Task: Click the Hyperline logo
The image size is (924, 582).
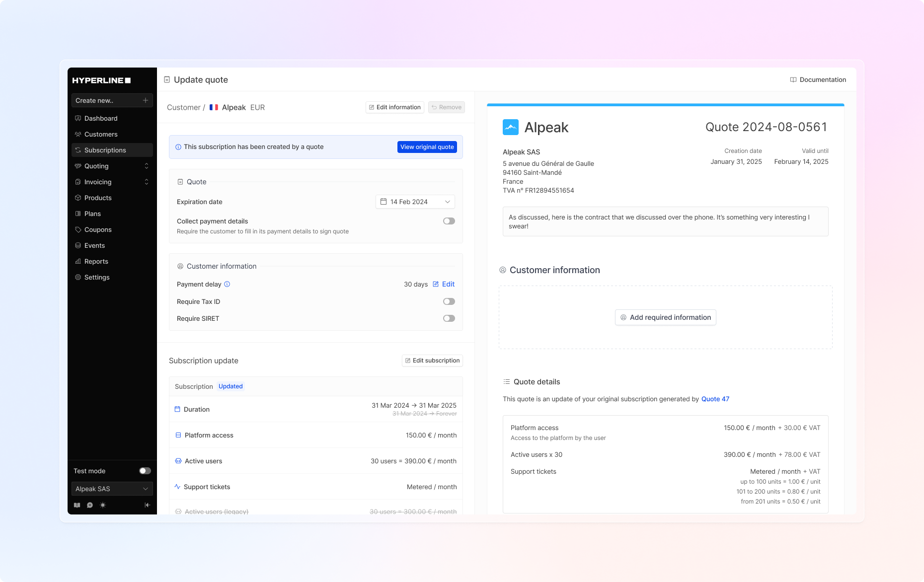Action: point(101,80)
